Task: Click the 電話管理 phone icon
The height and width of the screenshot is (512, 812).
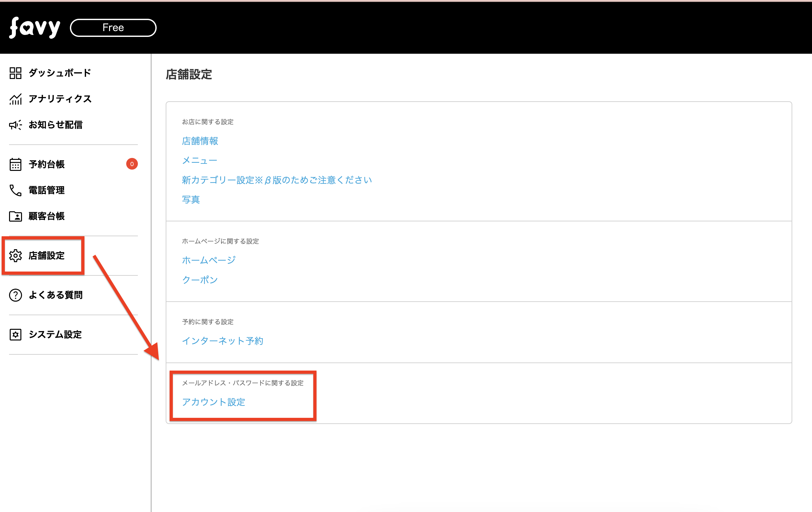Action: pyautogui.click(x=16, y=190)
